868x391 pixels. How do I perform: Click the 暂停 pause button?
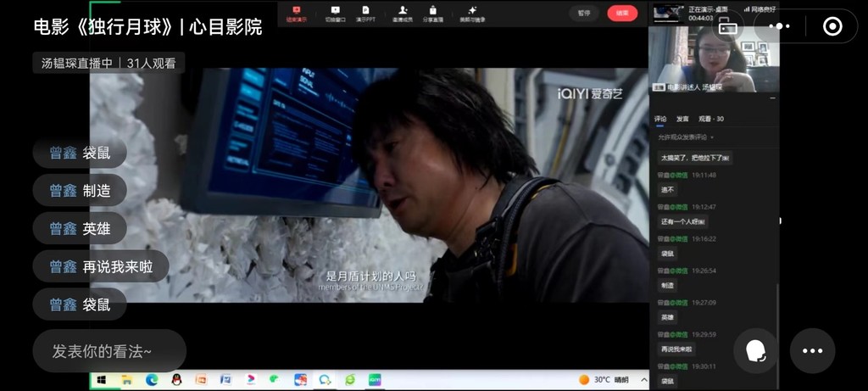584,13
